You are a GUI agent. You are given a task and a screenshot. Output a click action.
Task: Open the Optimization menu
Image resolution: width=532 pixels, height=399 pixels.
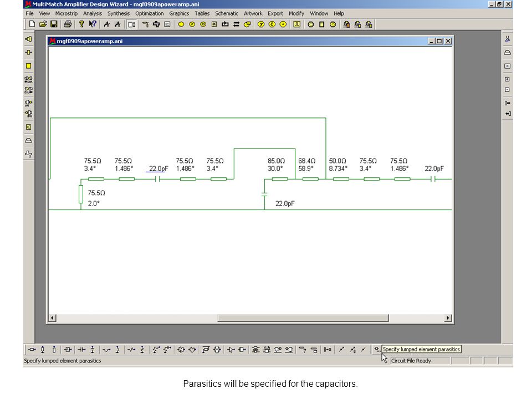pyautogui.click(x=149, y=13)
